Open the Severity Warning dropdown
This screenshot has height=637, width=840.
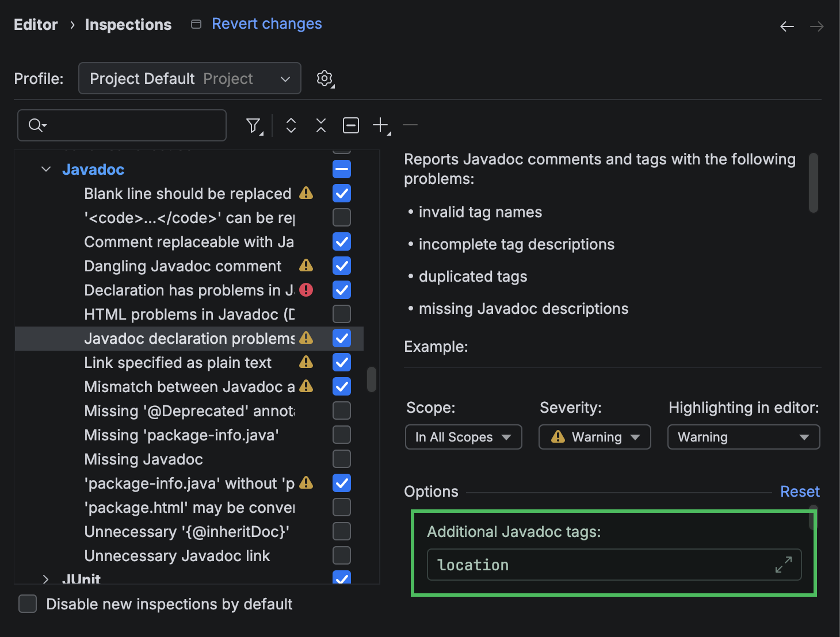595,437
